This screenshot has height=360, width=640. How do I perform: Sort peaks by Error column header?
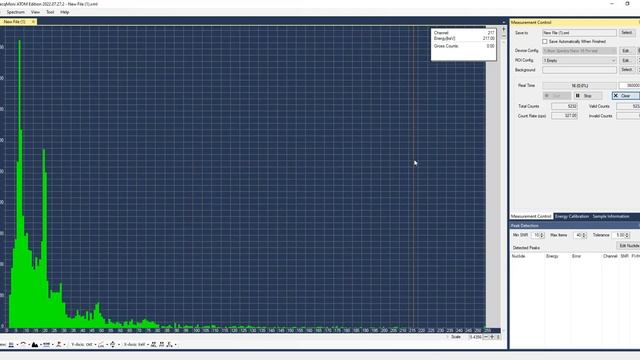coord(576,256)
